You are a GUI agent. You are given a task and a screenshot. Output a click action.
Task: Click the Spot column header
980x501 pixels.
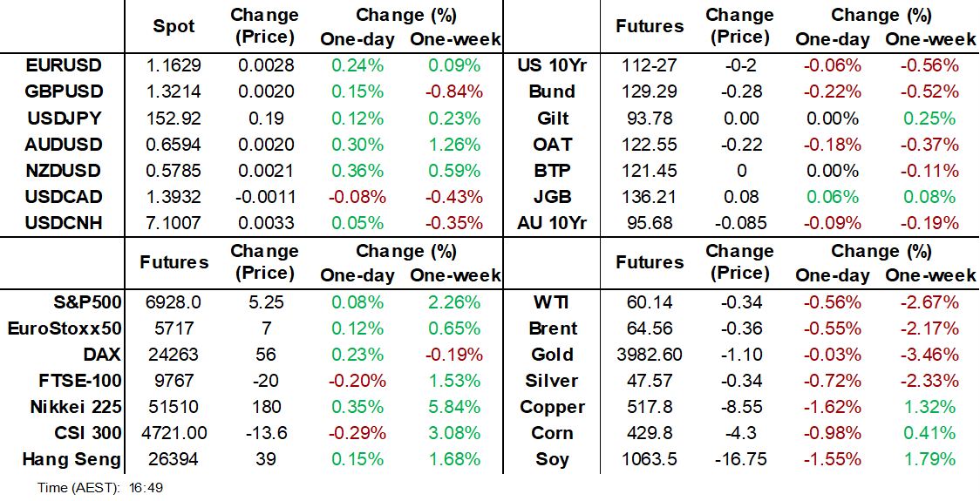[x=174, y=27]
